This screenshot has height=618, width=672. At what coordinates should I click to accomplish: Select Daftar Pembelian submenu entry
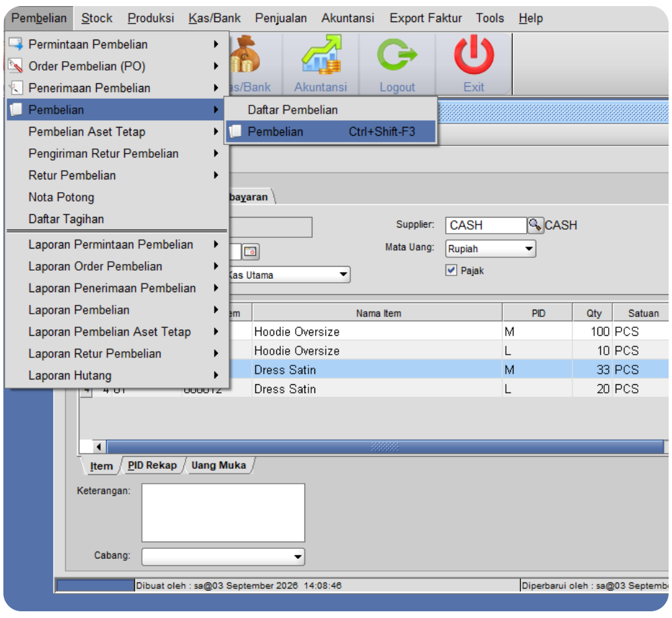[331, 109]
